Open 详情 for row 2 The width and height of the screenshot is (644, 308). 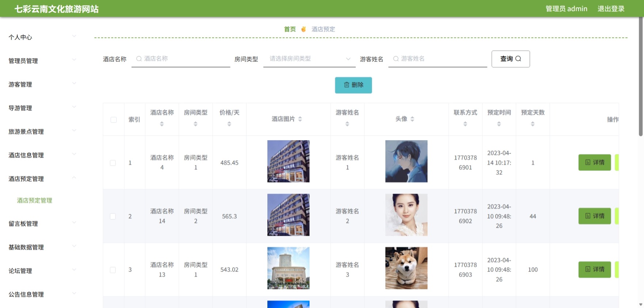click(x=595, y=216)
